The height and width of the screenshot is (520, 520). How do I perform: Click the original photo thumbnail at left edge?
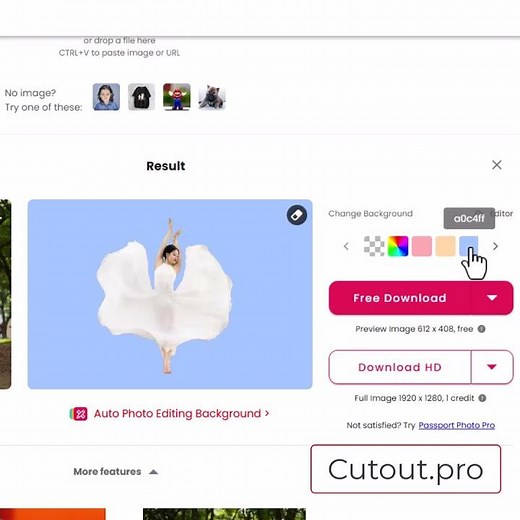click(x=5, y=294)
